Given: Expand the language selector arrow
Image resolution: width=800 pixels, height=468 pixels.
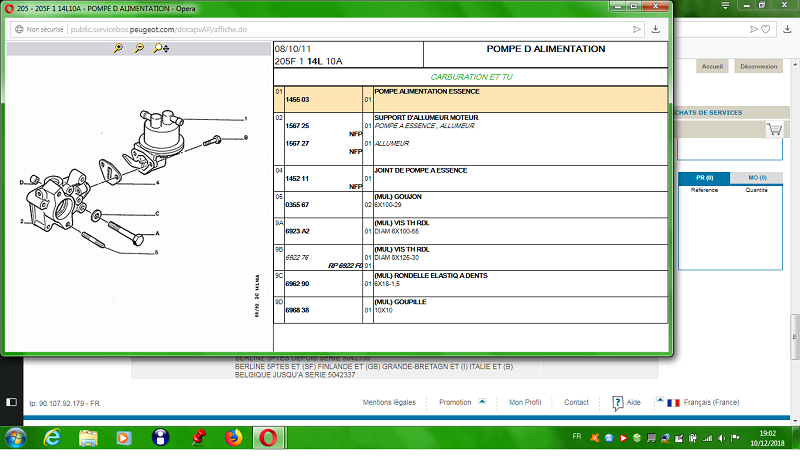Looking at the screenshot, I should click(x=660, y=400).
